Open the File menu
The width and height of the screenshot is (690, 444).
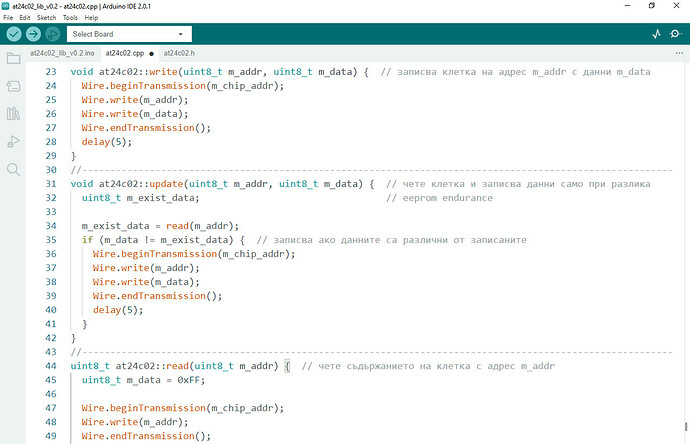tap(10, 18)
